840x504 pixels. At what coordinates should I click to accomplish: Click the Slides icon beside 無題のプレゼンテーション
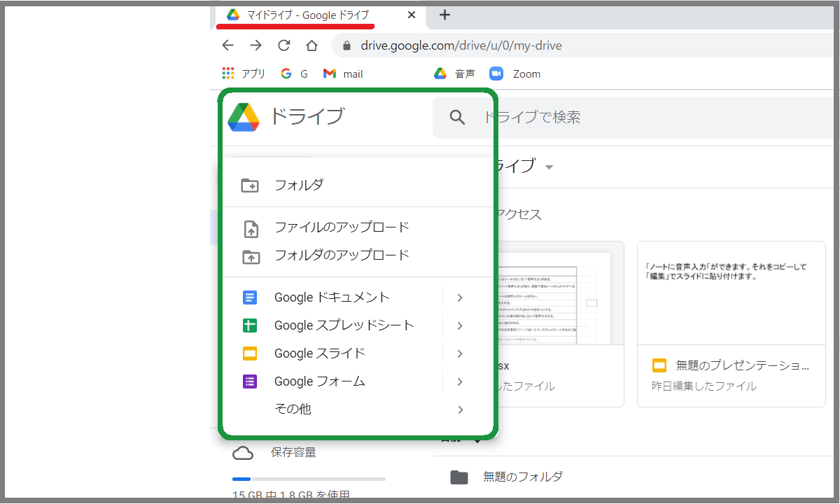coord(659,365)
